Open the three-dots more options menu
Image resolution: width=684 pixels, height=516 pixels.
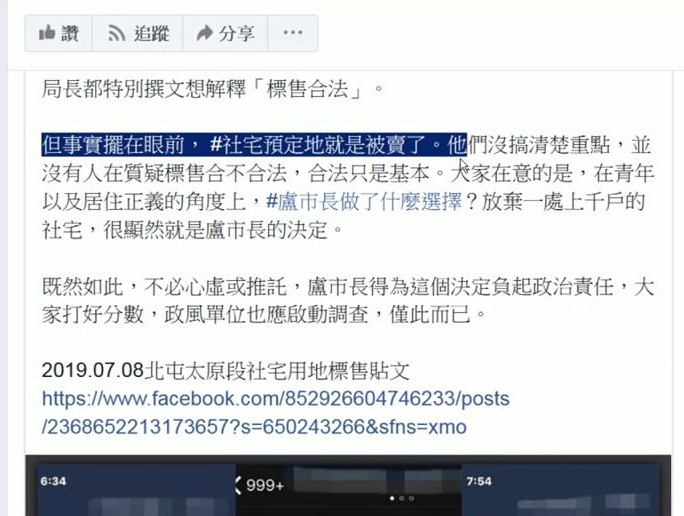pos(293,33)
